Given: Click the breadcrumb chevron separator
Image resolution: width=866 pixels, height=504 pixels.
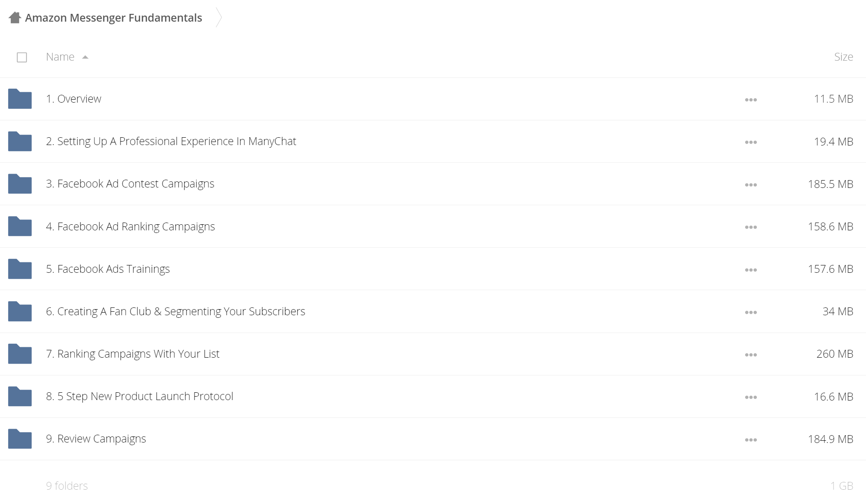Looking at the screenshot, I should coord(219,18).
